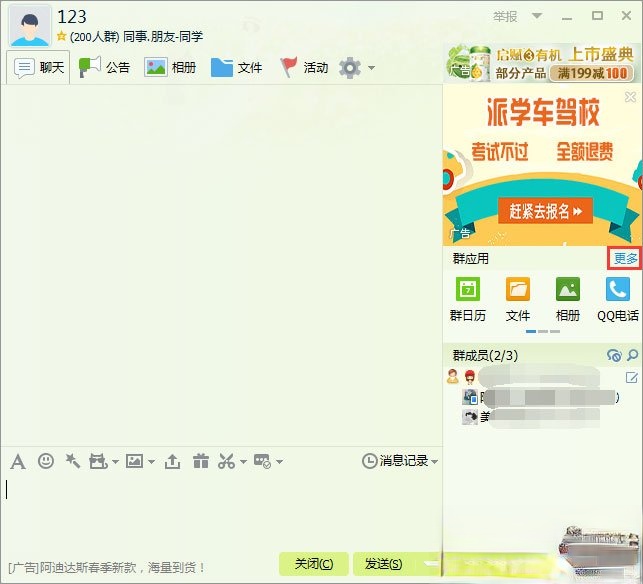Expand the screenshot scissors dropdown arrow
This screenshot has width=643, height=584.
(243, 462)
